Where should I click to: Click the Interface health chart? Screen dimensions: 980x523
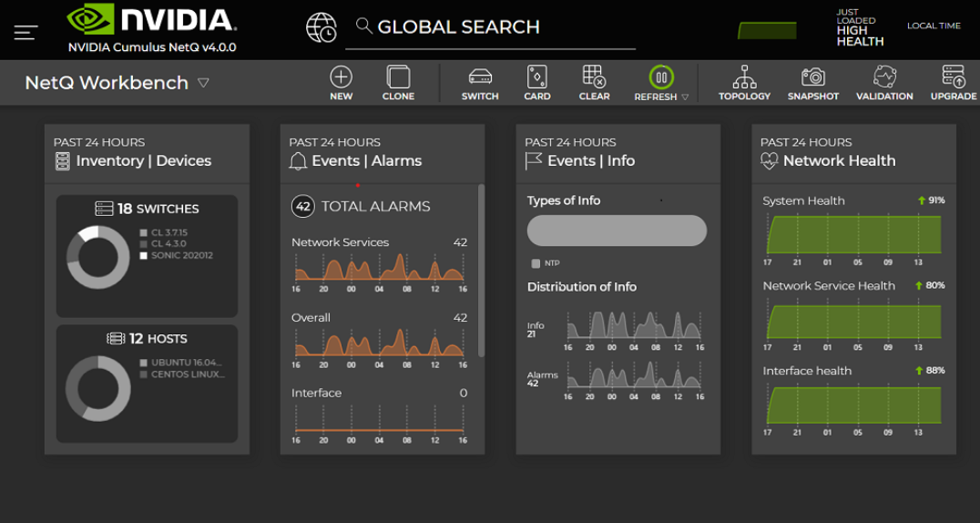[853, 405]
